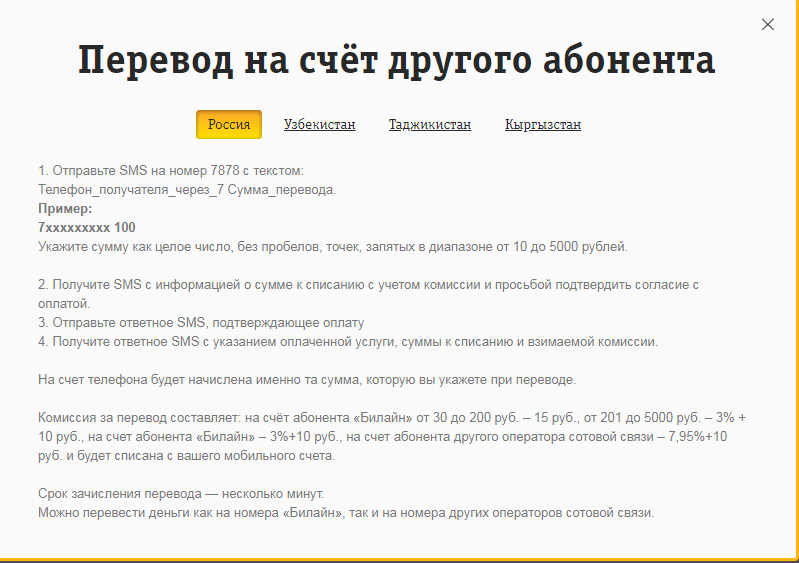The width and height of the screenshot is (799, 563).
Task: Click the sentence 'На счет телефона будет начислена'
Action: click(x=307, y=380)
